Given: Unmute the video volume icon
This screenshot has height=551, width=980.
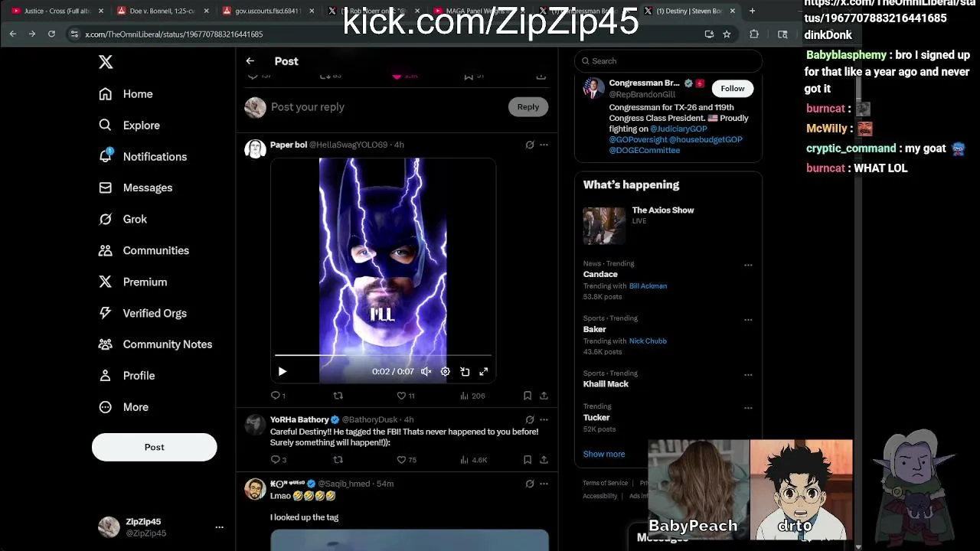Looking at the screenshot, I should tap(426, 372).
